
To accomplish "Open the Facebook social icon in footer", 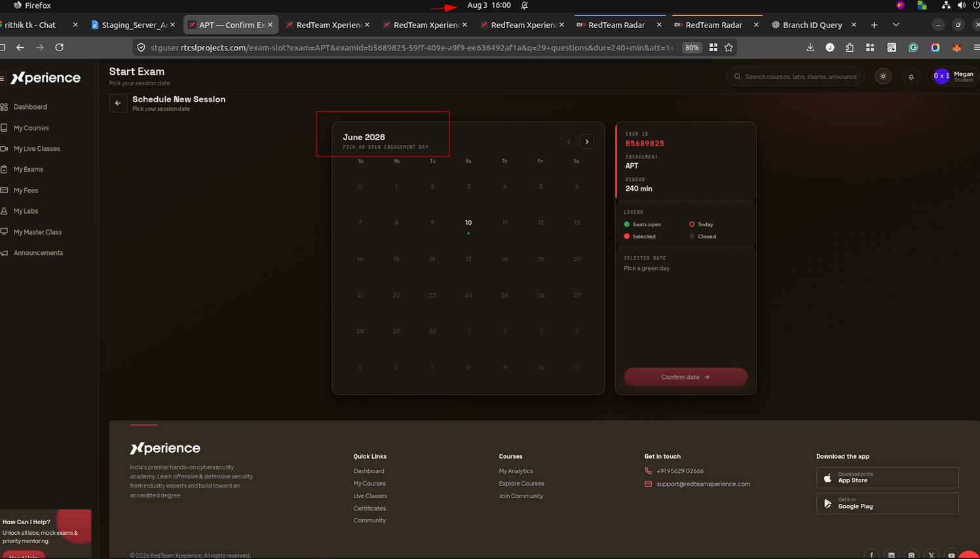I will (871, 554).
